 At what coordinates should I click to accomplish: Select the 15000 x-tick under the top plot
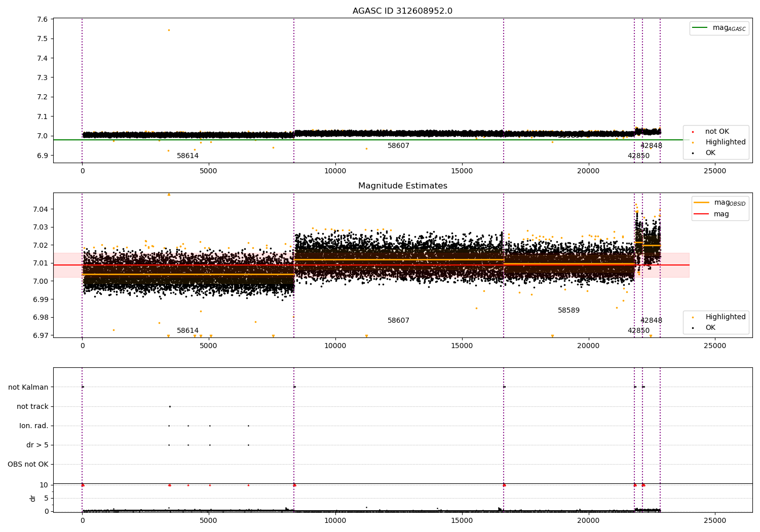(x=462, y=171)
